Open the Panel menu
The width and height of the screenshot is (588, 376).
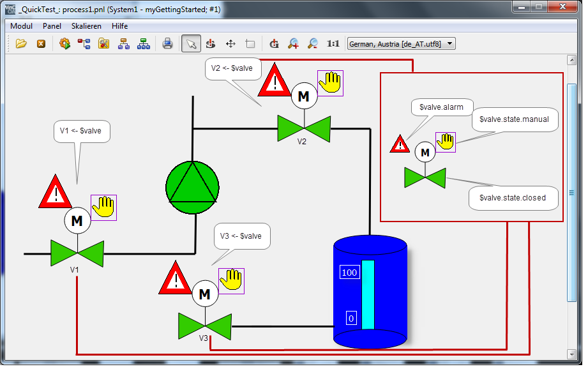[52, 26]
